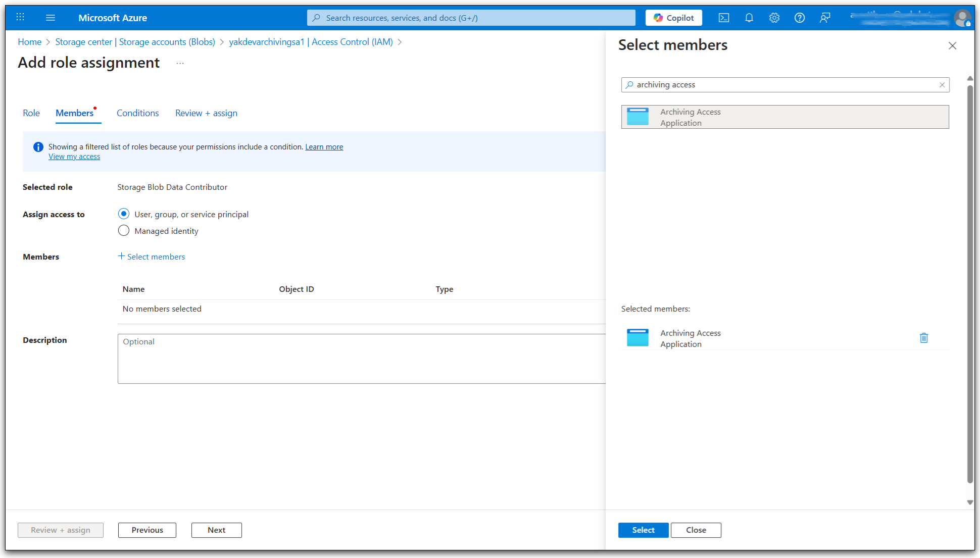Clear the member search with X
This screenshot has height=558, width=980.
[x=942, y=85]
